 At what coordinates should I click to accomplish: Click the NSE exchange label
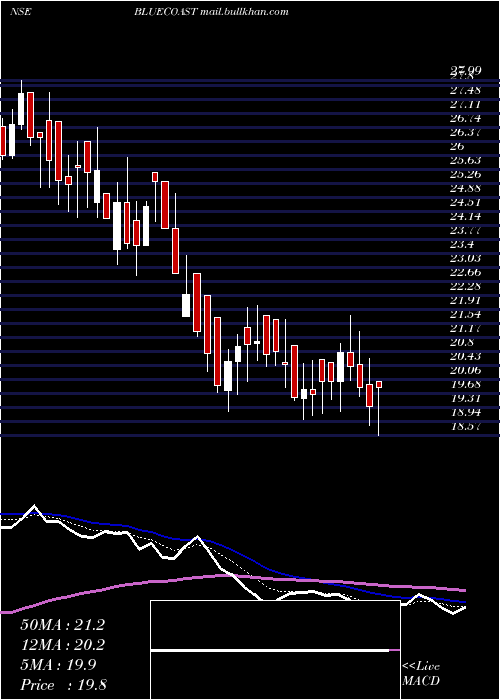pos(21,12)
